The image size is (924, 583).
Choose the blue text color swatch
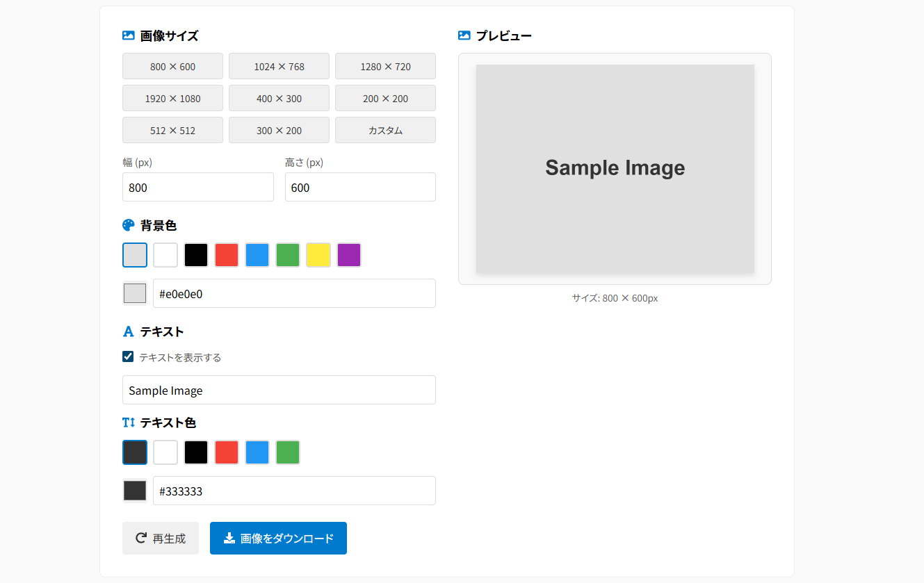point(257,452)
